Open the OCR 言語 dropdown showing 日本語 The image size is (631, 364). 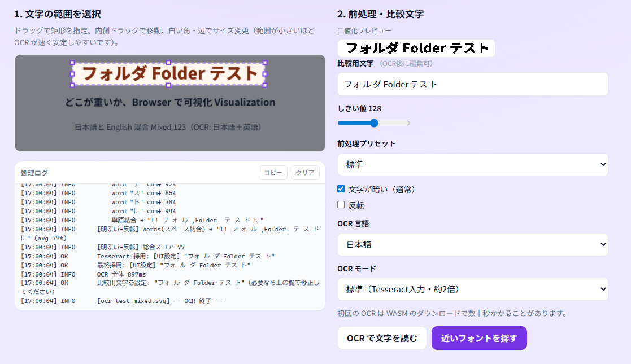[x=472, y=245]
